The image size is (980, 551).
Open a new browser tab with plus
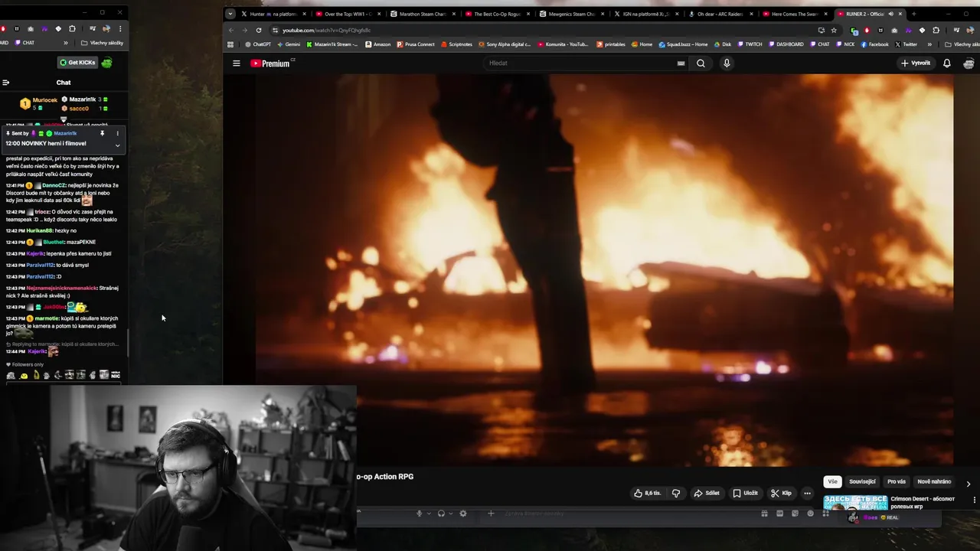coord(913,14)
